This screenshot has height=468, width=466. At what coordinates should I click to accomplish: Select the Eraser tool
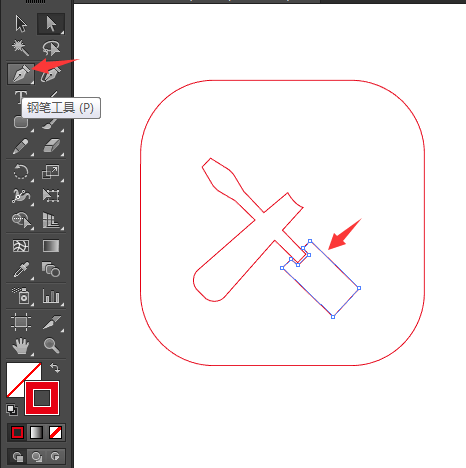click(x=51, y=146)
